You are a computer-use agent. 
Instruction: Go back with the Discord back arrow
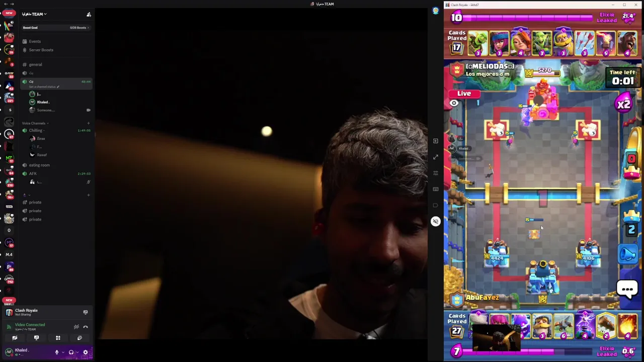(5, 4)
